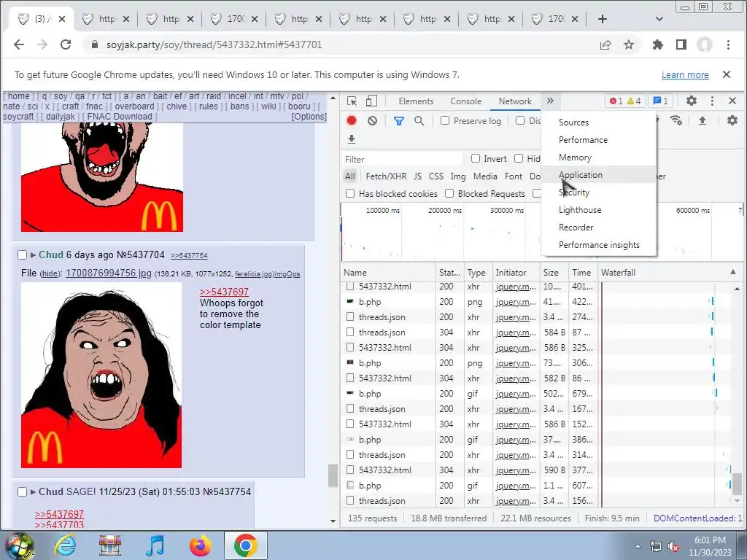Open the Learn more link
The width and height of the screenshot is (747, 560).
(x=684, y=75)
